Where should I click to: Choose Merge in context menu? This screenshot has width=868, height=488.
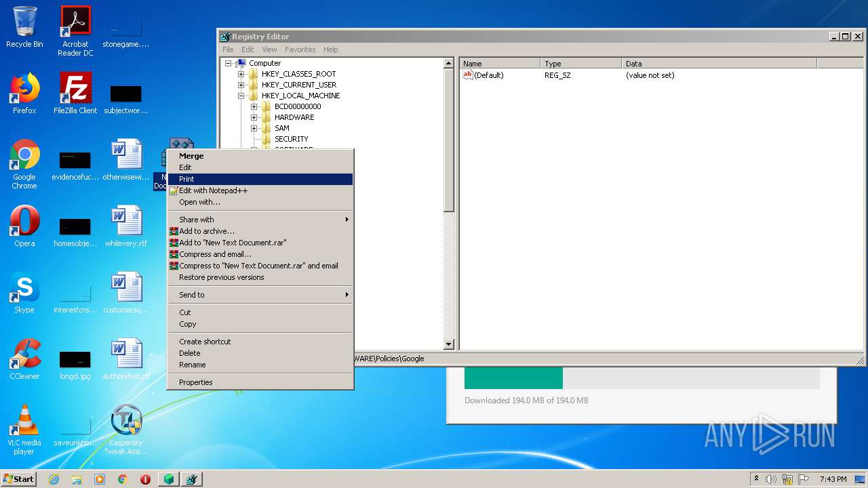coord(260,156)
